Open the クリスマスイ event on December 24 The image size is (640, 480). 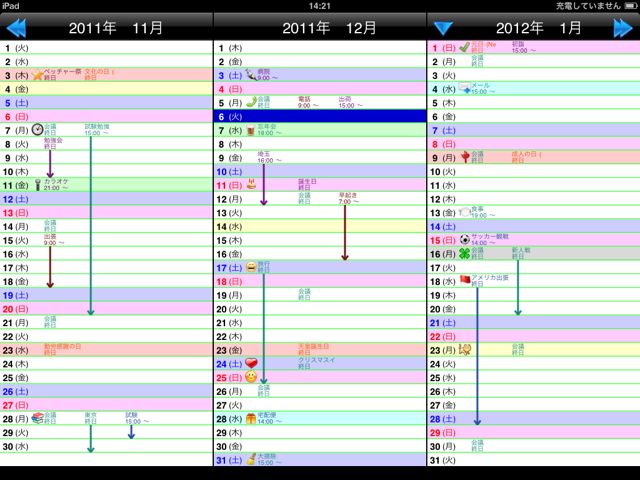(317, 363)
